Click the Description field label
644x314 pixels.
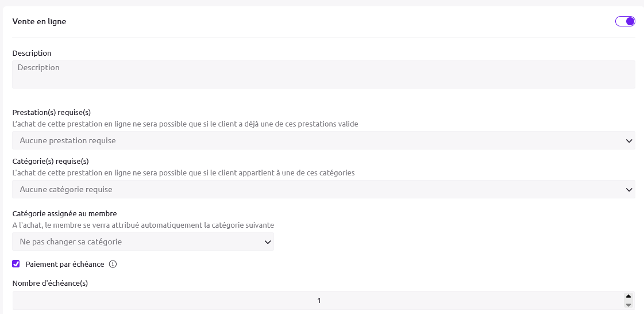tap(32, 53)
